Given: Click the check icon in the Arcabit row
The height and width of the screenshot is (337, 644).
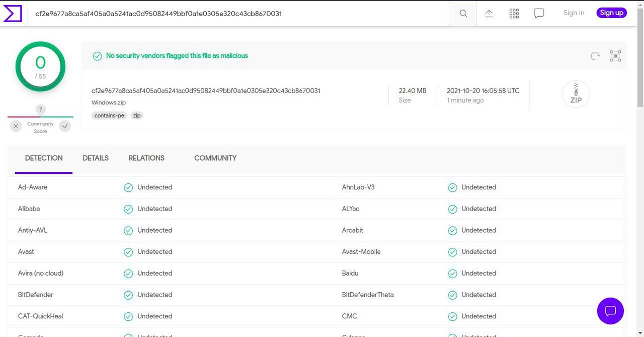Looking at the screenshot, I should tap(452, 231).
